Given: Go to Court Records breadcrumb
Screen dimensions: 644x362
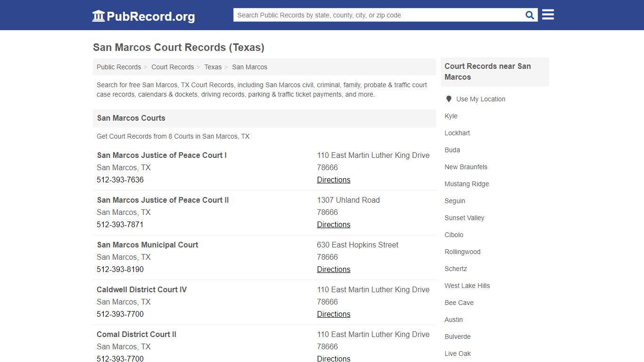Looking at the screenshot, I should 173,67.
